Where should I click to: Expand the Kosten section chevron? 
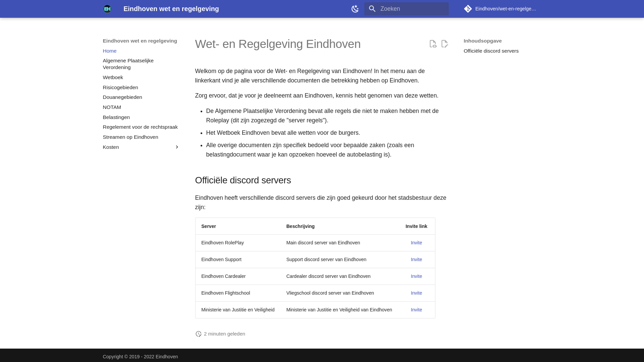tap(177, 147)
